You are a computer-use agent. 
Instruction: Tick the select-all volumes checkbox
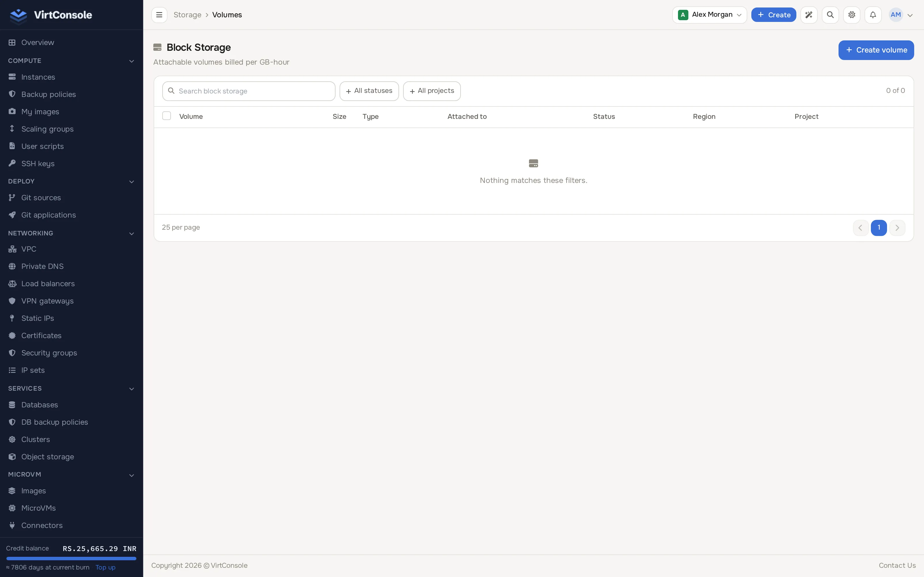(167, 116)
